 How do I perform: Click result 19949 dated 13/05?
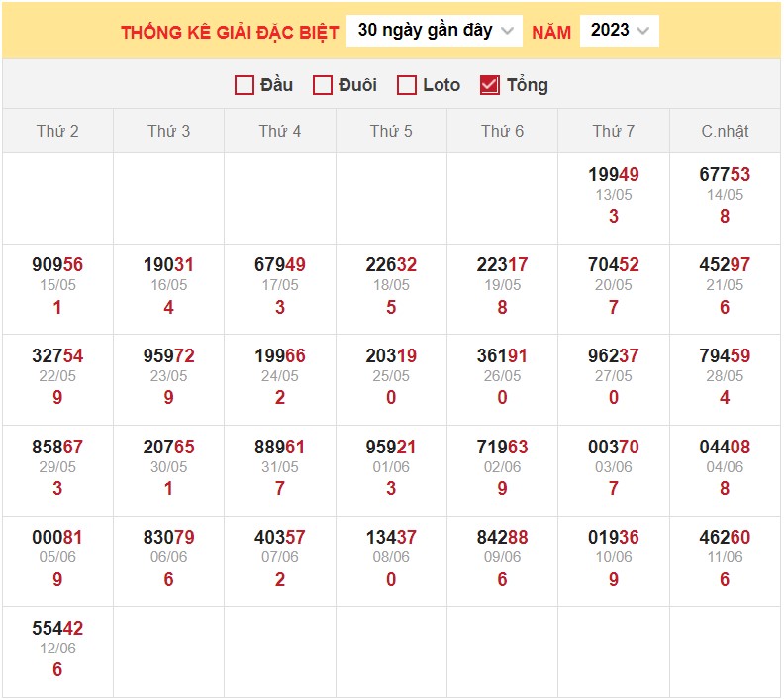(614, 175)
